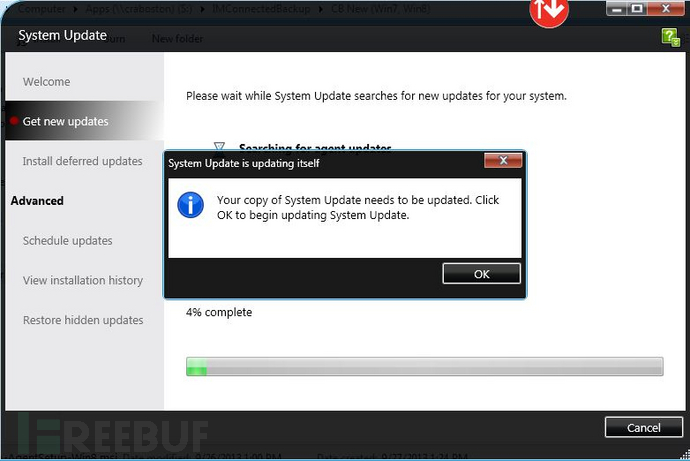
Task: Open Schedule updates under Advanced
Action: pyautogui.click(x=67, y=241)
